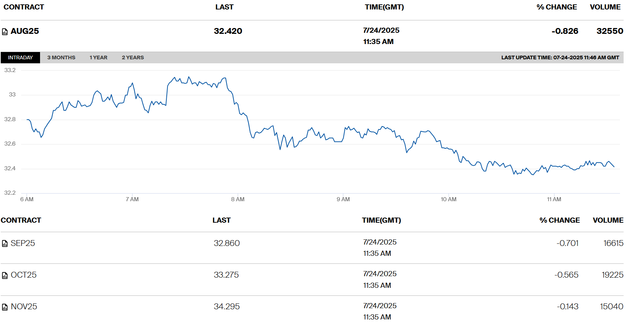Select the Intraday chart tab
Viewport: 644px width, 322px height.
coord(20,57)
